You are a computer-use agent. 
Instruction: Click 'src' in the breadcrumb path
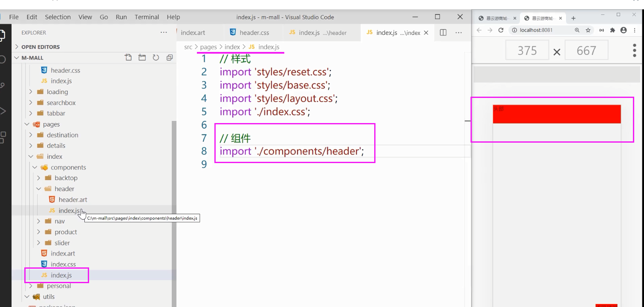pos(188,47)
